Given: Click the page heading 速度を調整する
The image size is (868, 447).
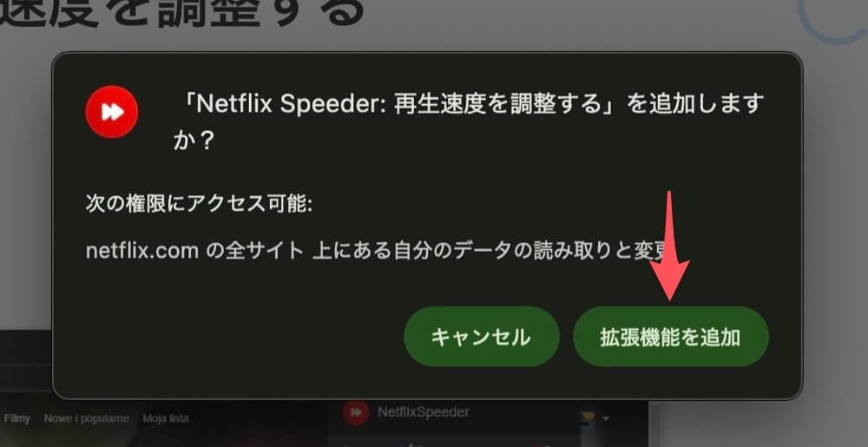Looking at the screenshot, I should [x=182, y=13].
